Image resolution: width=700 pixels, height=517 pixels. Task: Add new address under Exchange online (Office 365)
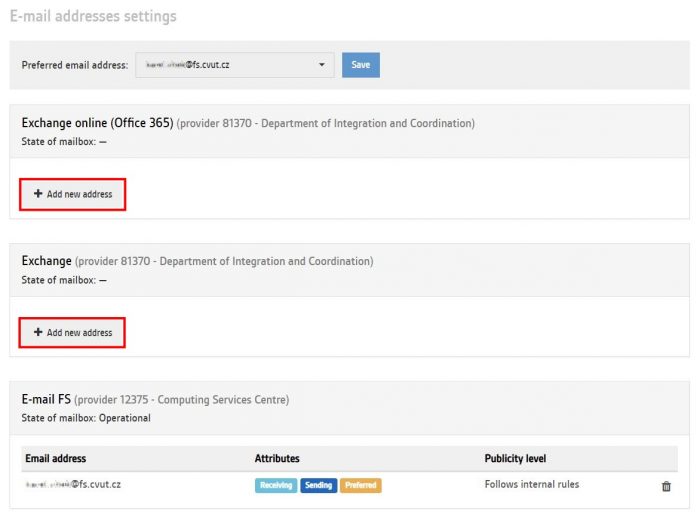[x=73, y=194]
